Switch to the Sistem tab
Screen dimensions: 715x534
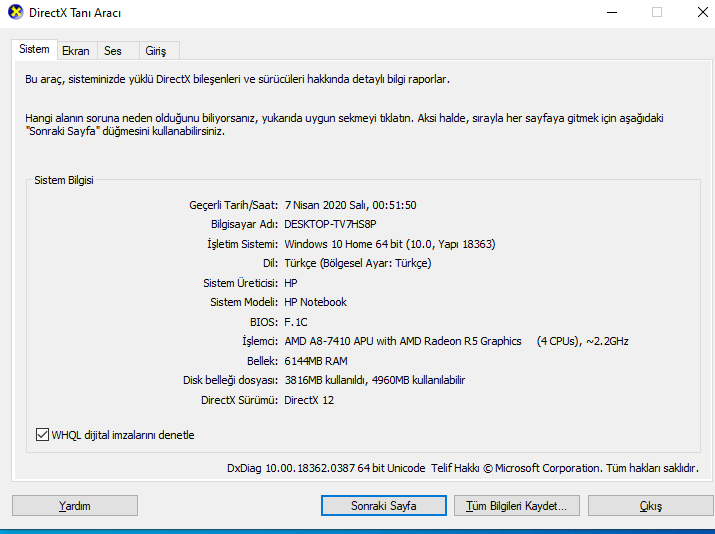(x=34, y=49)
